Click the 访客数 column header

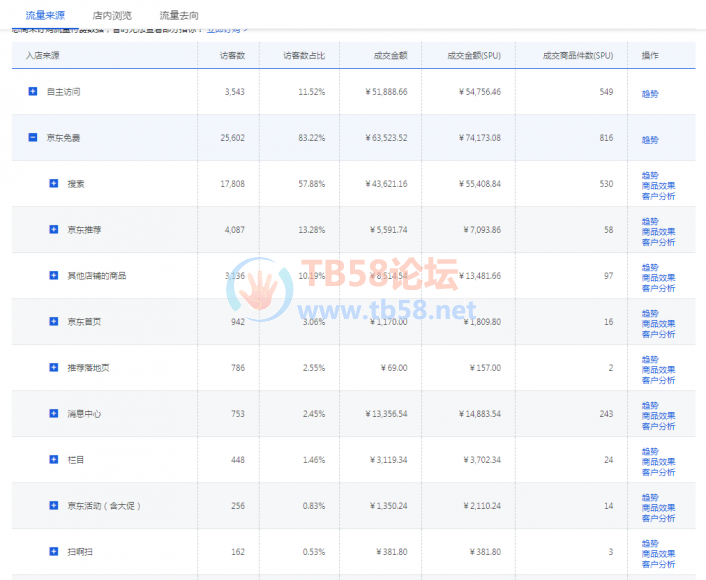click(x=232, y=55)
